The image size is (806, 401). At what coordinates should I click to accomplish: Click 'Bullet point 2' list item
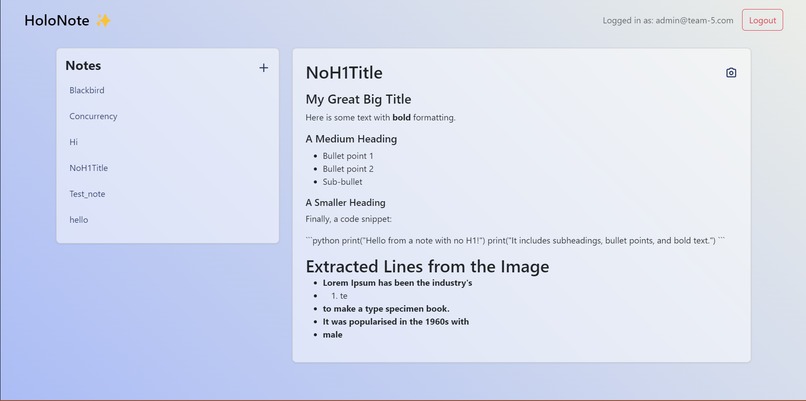click(x=348, y=169)
